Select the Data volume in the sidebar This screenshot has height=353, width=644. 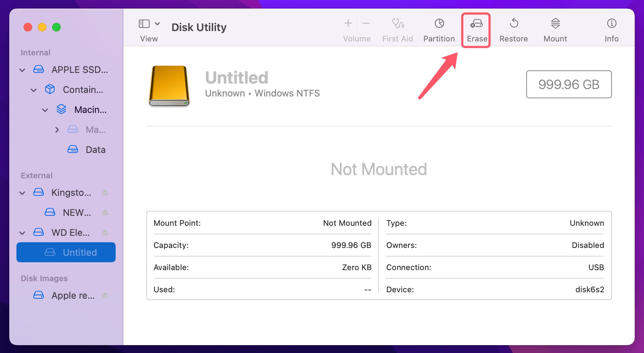point(95,149)
